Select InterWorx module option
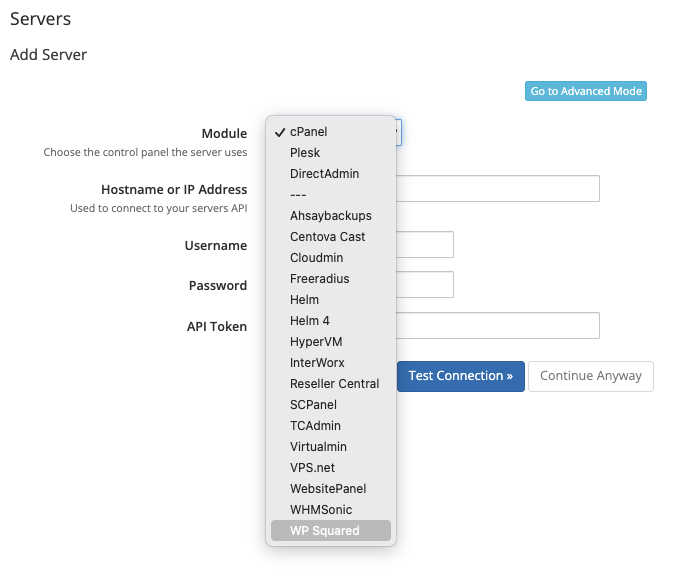The width and height of the screenshot is (689, 573). click(330, 363)
